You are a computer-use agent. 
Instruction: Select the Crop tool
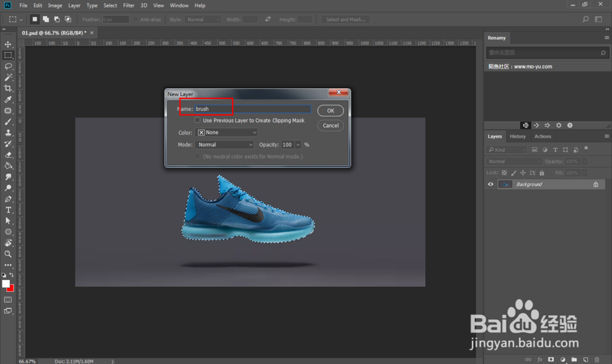click(x=8, y=88)
